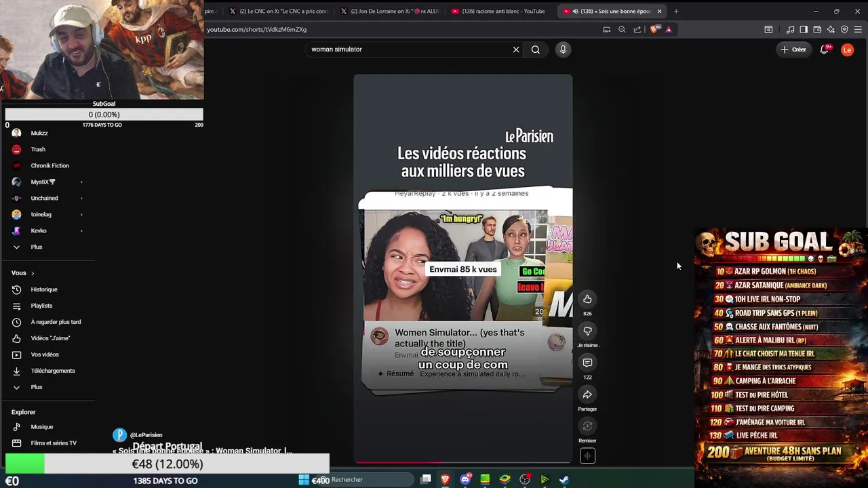Open Films et séries TV
868x488 pixels.
(54, 443)
